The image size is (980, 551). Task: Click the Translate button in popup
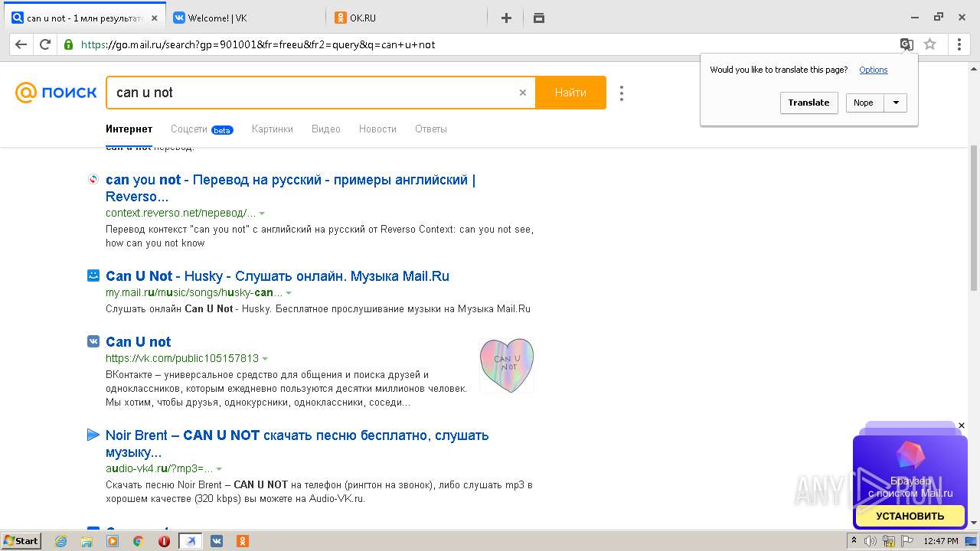809,103
